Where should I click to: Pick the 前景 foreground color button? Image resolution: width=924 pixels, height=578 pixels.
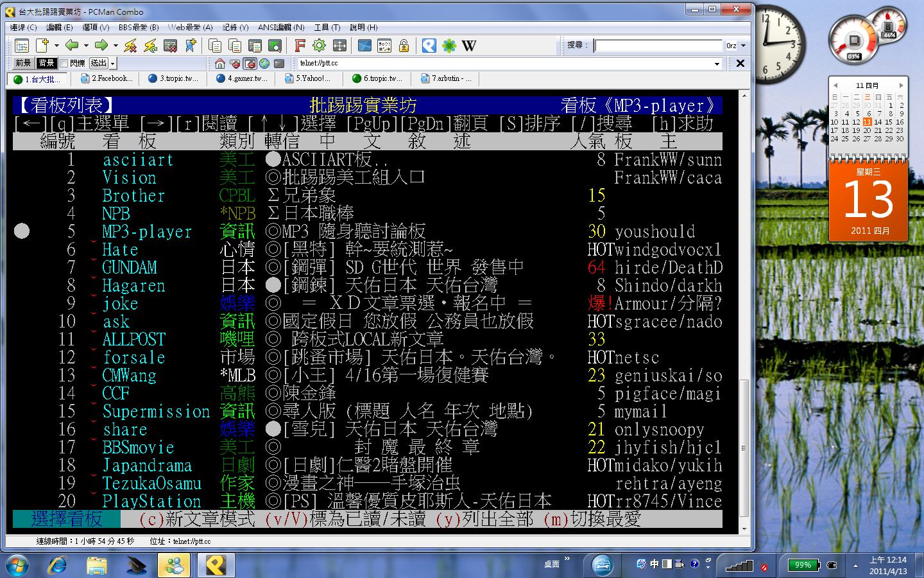click(23, 63)
